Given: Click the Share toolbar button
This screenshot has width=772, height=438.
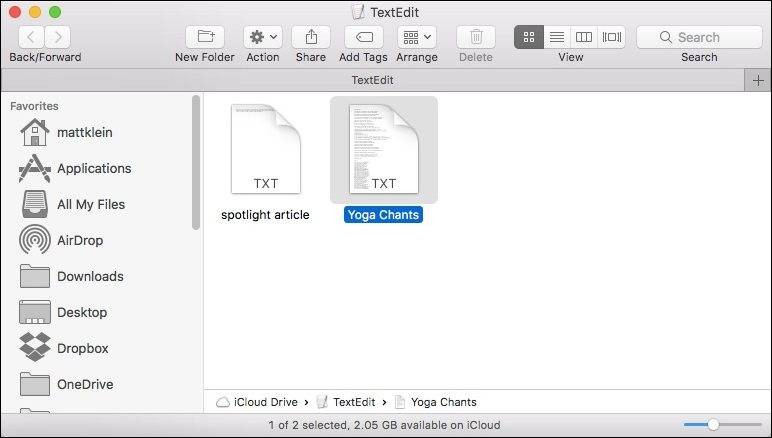Looking at the screenshot, I should pyautogui.click(x=311, y=37).
